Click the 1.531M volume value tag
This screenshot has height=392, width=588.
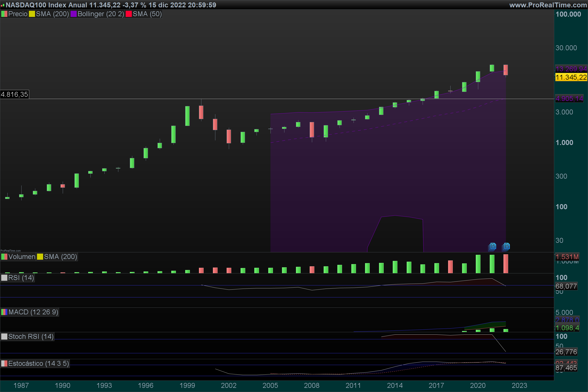[567, 257]
